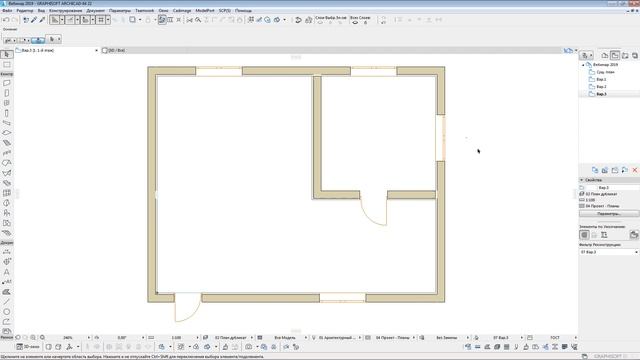This screenshot has height=360, width=640.
Task: Select the Mesh tool
Action: pos(7,233)
